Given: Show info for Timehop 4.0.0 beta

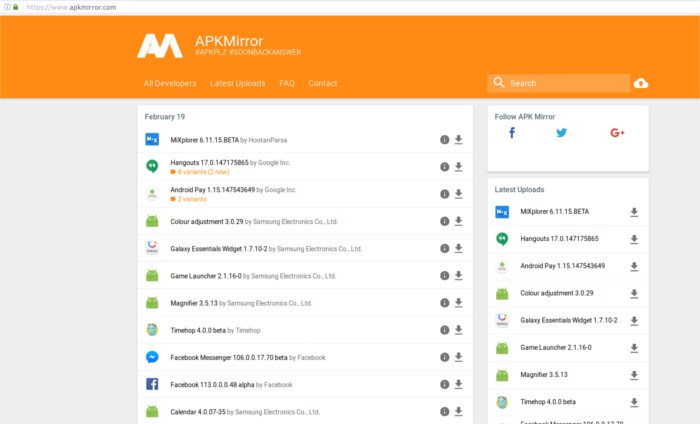Looking at the screenshot, I should (444, 330).
